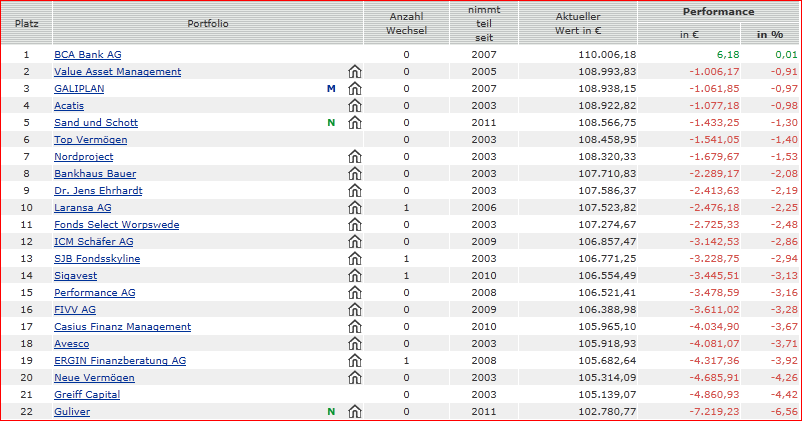Click house icon in FIVV AG row
Viewport: 802px width, 421px height.
(354, 310)
